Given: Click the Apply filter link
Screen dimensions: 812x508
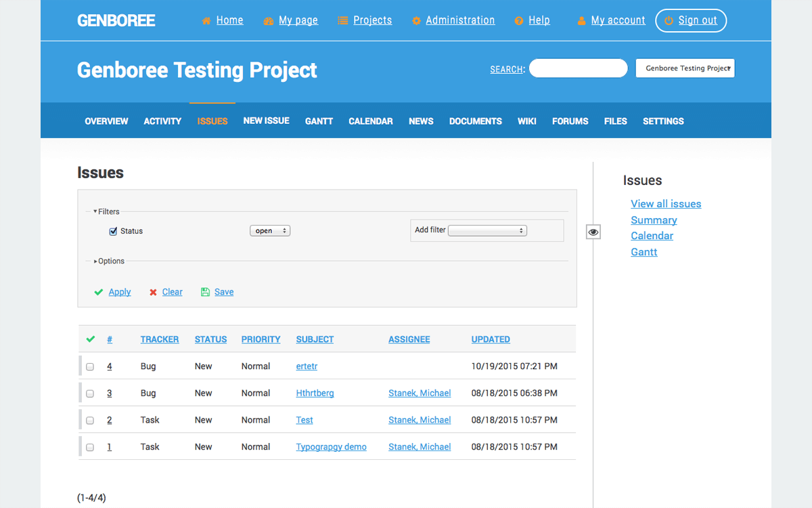Looking at the screenshot, I should pos(120,292).
